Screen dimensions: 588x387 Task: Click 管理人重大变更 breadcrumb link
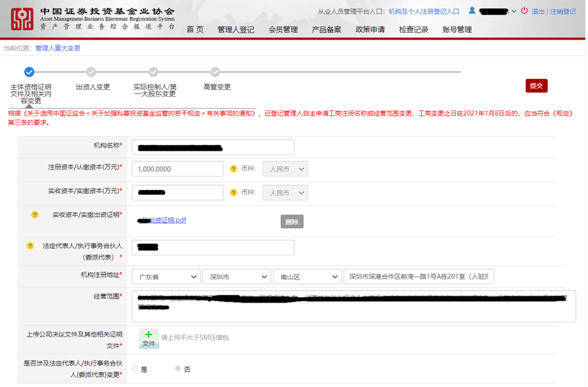tap(58, 48)
